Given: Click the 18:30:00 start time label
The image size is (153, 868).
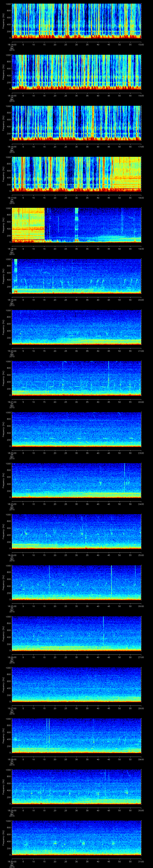Looking at the screenshot, I should point(12,862).
